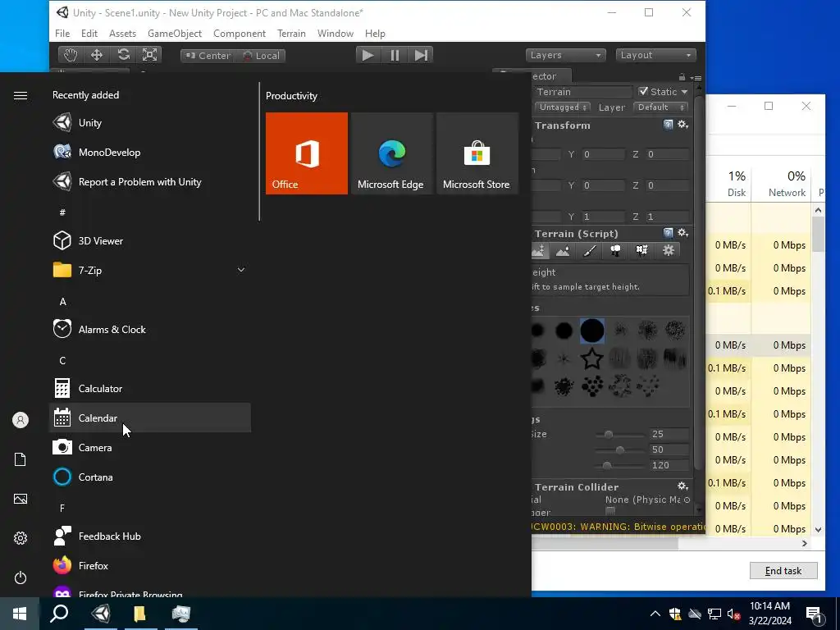The width and height of the screenshot is (840, 630).
Task: Open Terrain (Script) help icon
Action: (668, 233)
